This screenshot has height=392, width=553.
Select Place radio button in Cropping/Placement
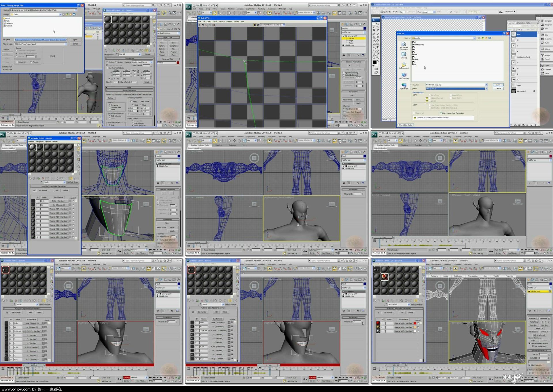coord(141,105)
